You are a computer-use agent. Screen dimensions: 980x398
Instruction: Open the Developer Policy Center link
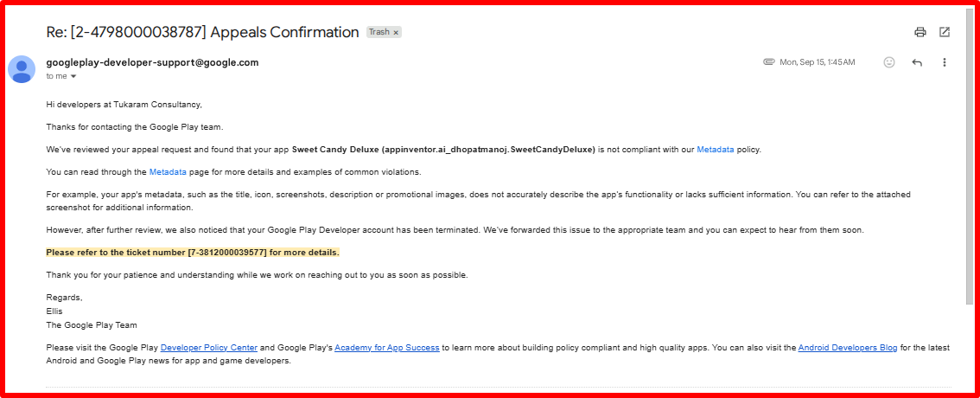(x=209, y=348)
